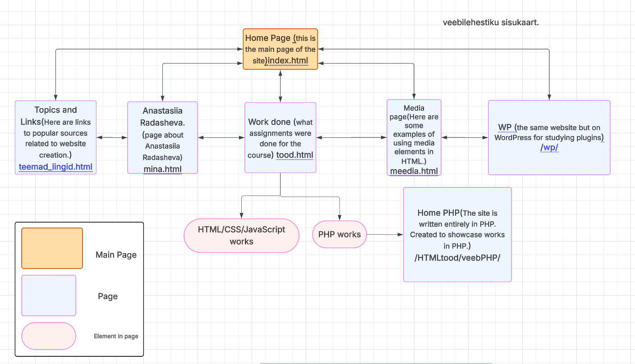Select the veebilehestiku sisukaart title text
Screen dimensions: 635x364
491,22
